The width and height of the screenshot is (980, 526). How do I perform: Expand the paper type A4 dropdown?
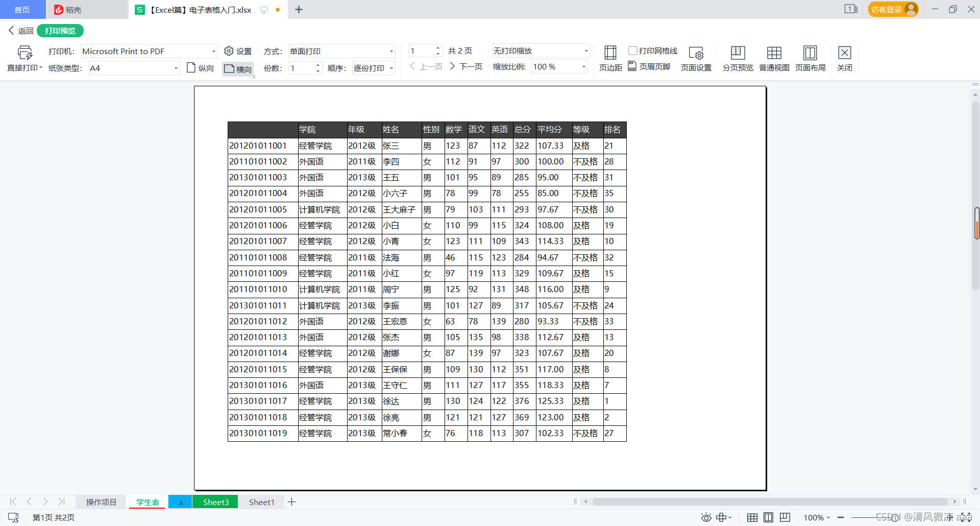point(176,68)
